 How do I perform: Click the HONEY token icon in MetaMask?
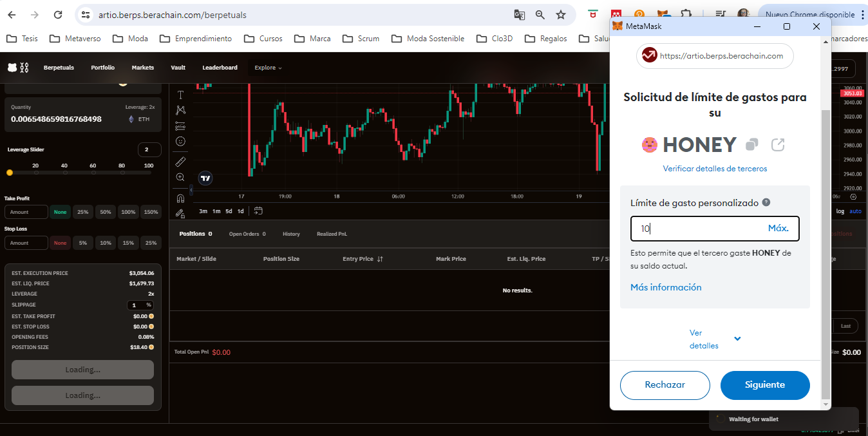tap(650, 145)
